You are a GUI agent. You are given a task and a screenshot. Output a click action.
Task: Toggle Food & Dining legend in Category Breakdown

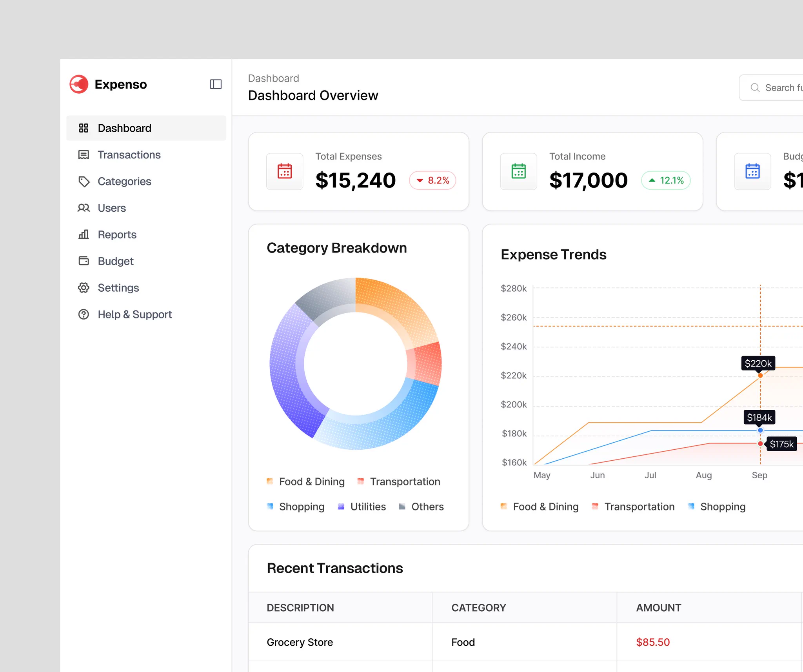[306, 481]
